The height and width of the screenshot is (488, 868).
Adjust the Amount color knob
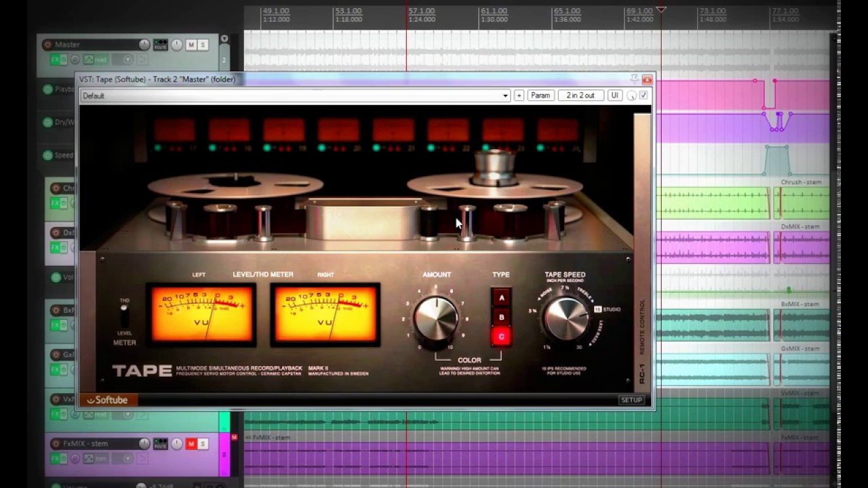coord(436,317)
